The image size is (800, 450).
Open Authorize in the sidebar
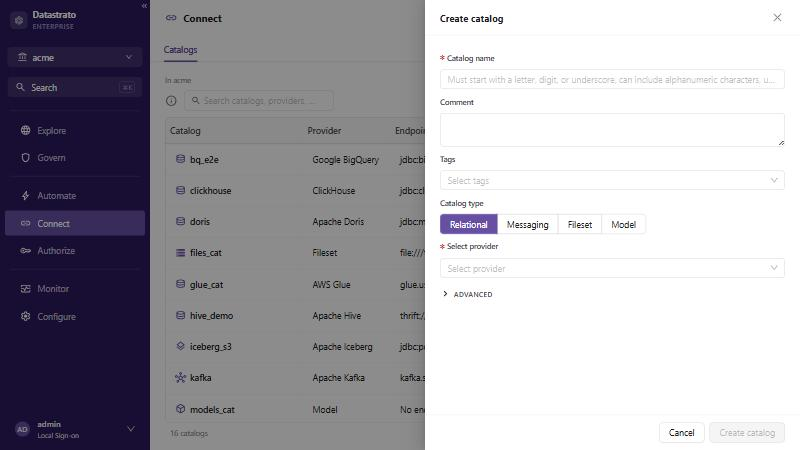pos(74,251)
